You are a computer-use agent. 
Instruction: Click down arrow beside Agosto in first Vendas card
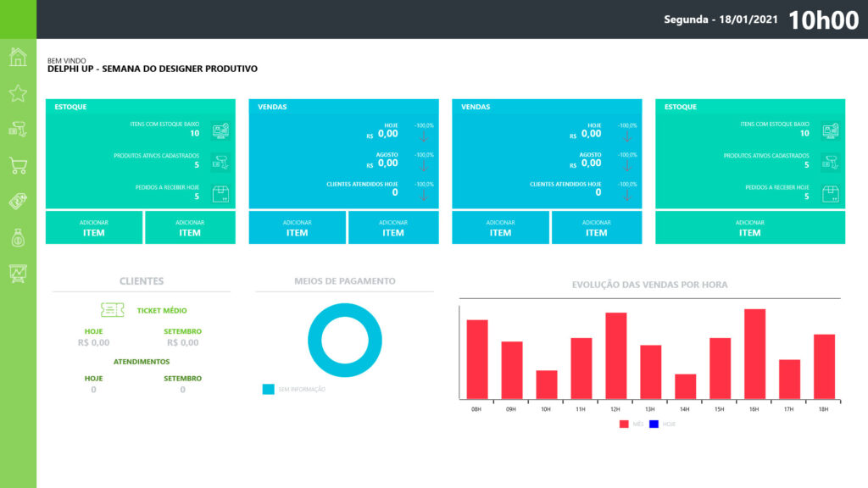(425, 165)
